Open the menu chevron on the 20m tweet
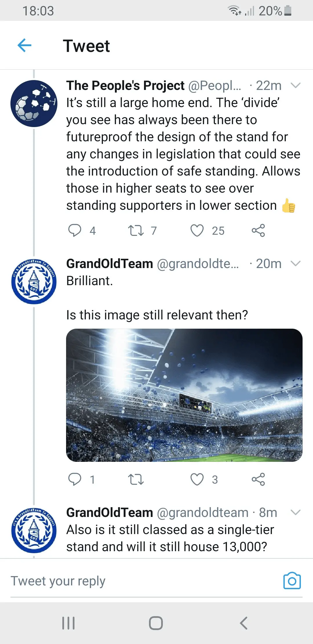Image resolution: width=313 pixels, height=644 pixels. [295, 263]
